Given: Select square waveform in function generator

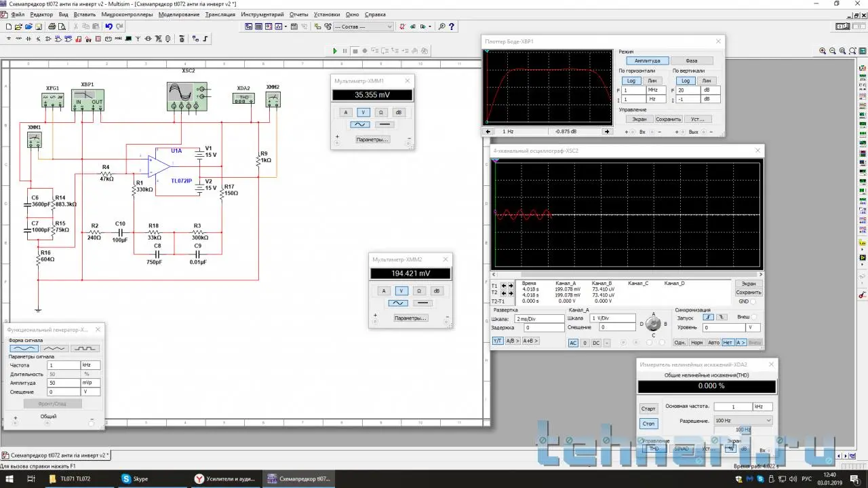Looking at the screenshot, I should pos(85,348).
